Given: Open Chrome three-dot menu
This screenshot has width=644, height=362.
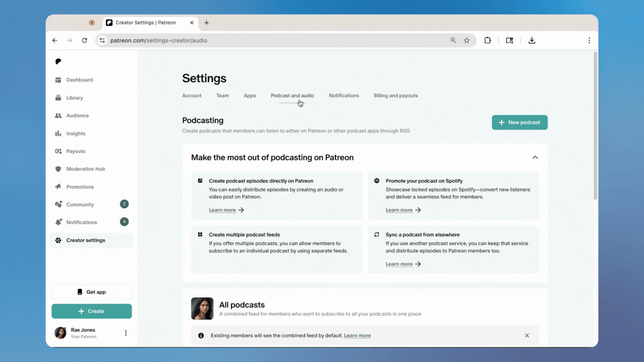Looking at the screenshot, I should (x=589, y=41).
